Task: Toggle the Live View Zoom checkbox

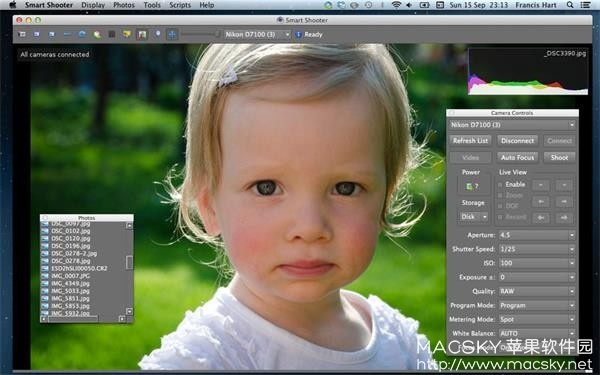Action: point(500,196)
